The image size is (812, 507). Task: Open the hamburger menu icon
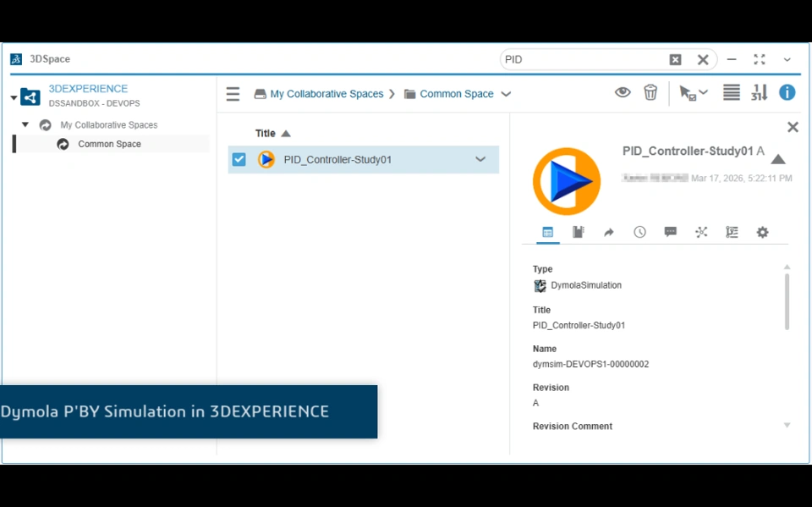pos(233,94)
